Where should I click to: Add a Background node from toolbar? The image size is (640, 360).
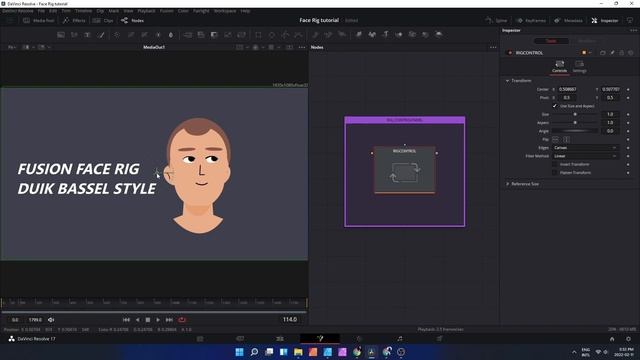point(61,35)
